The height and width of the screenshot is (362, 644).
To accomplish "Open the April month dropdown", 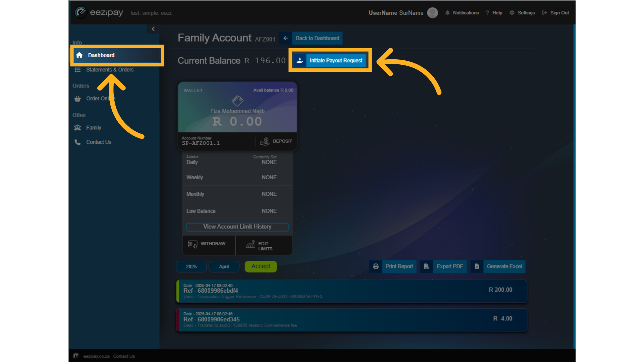I will 224,266.
